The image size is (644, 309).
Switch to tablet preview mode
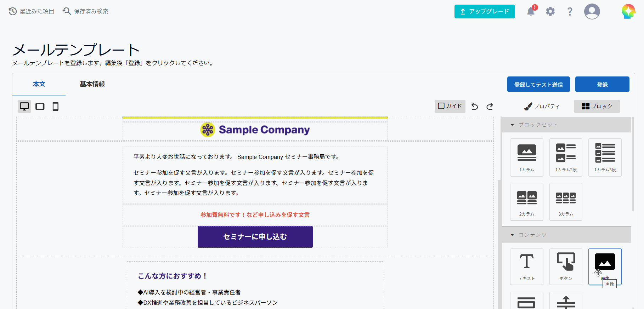pyautogui.click(x=40, y=106)
